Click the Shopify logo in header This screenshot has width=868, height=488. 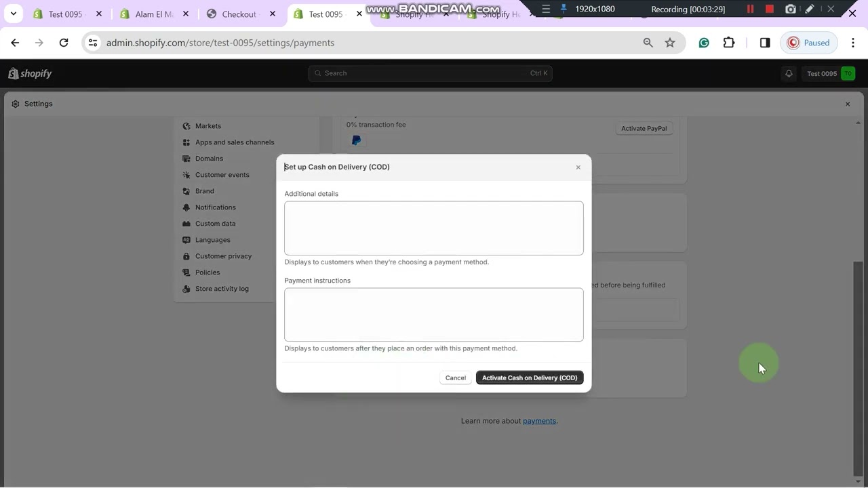(x=30, y=73)
